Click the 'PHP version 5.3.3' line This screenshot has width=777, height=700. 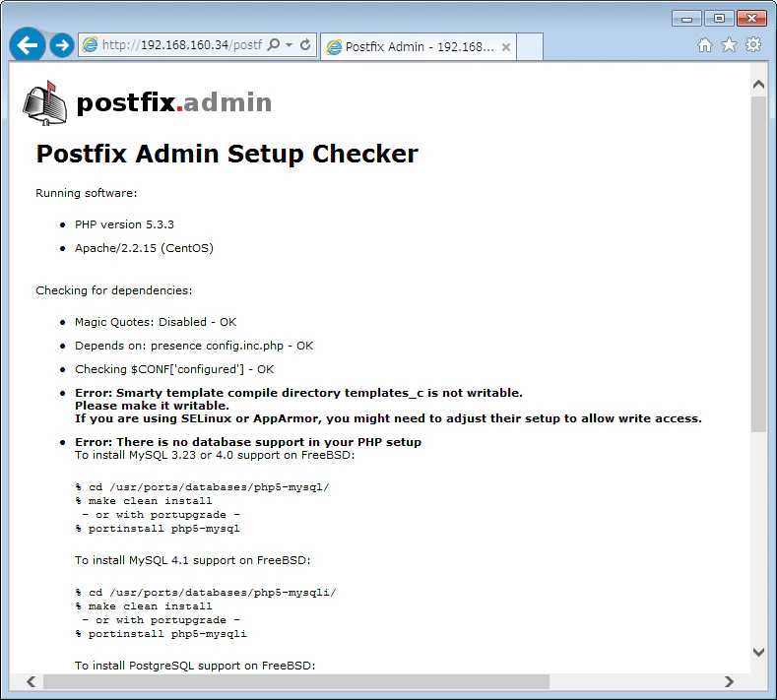point(124,224)
